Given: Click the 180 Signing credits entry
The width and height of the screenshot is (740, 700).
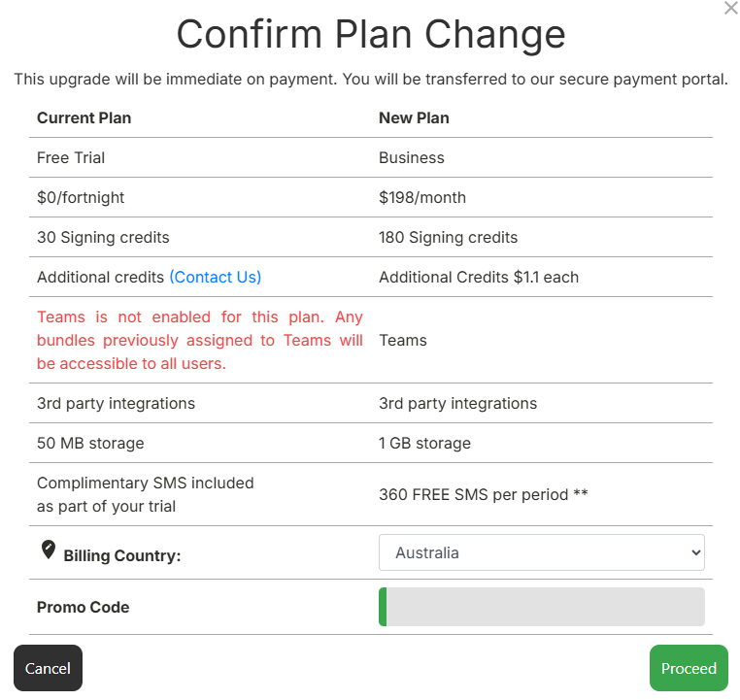Looking at the screenshot, I should pyautogui.click(x=448, y=237).
